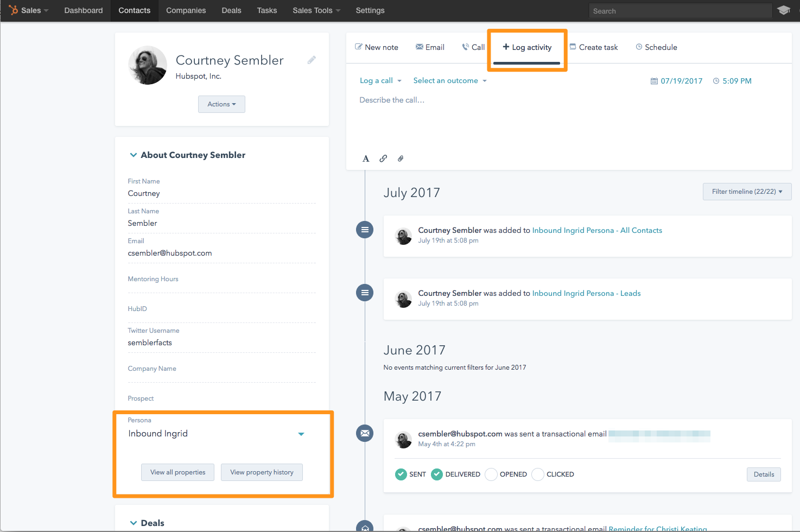Viewport: 800px width, 532px height.
Task: Toggle the OPENED status circle
Action: click(x=491, y=474)
